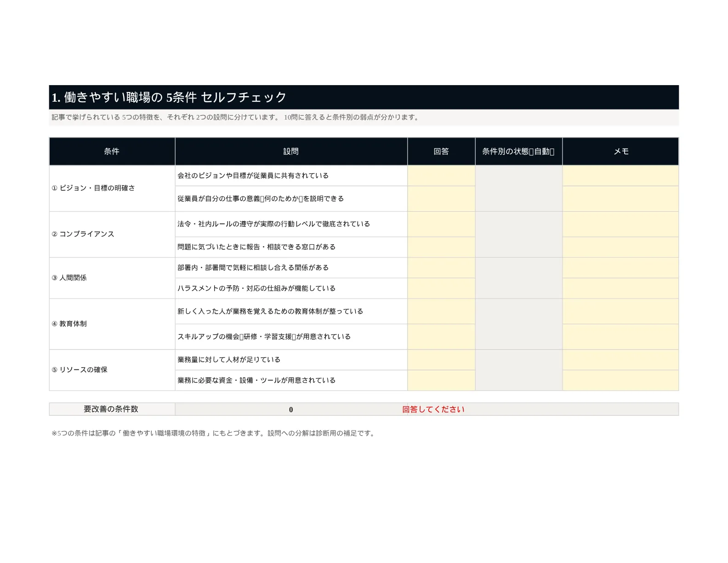Click question 業務量に対して人材が足りている

291,360
